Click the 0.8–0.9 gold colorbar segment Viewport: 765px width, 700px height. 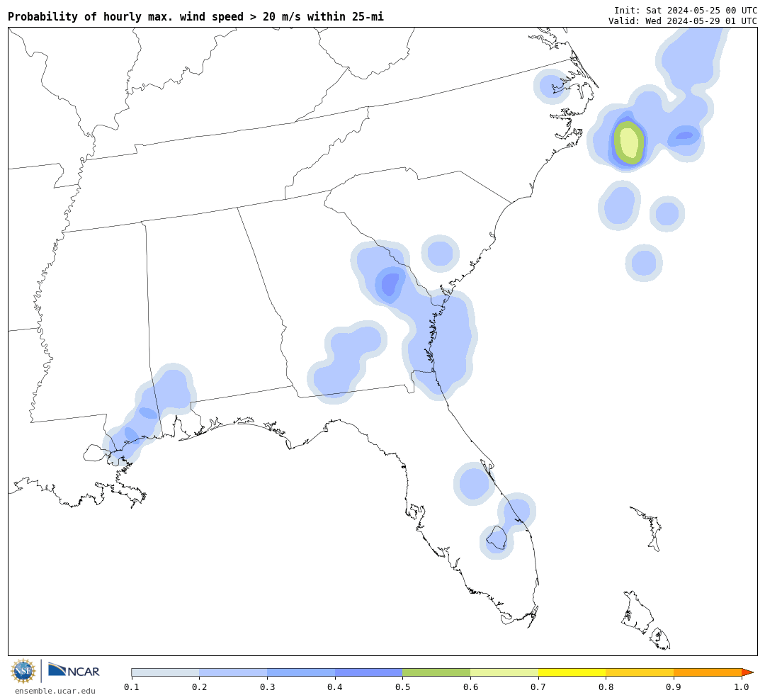(x=640, y=672)
